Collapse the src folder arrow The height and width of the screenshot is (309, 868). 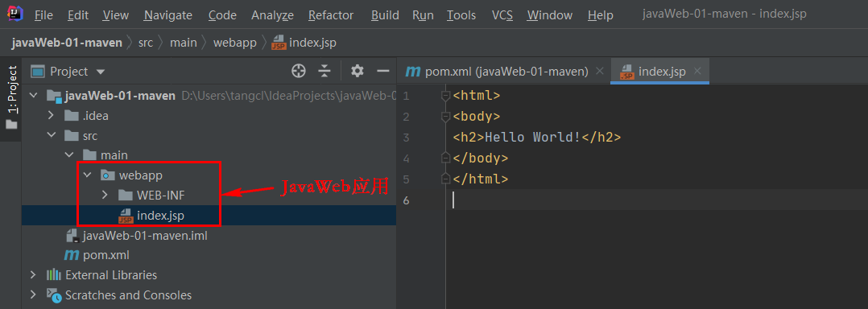[52, 135]
